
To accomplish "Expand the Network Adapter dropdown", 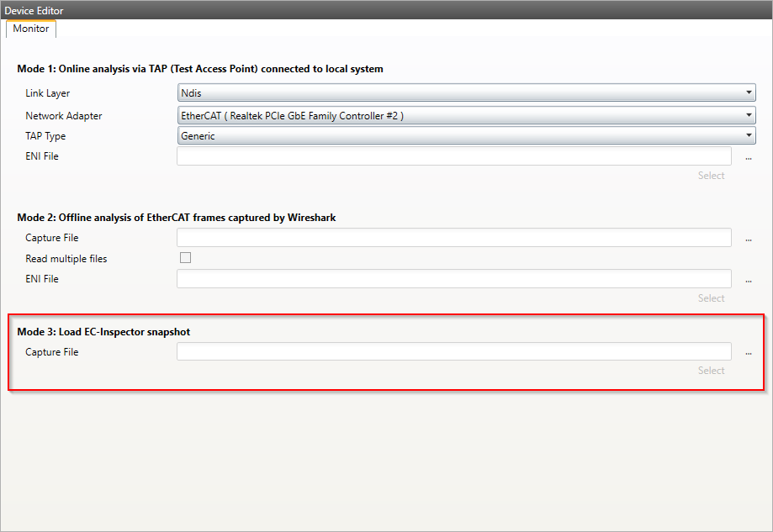I will click(466, 115).
